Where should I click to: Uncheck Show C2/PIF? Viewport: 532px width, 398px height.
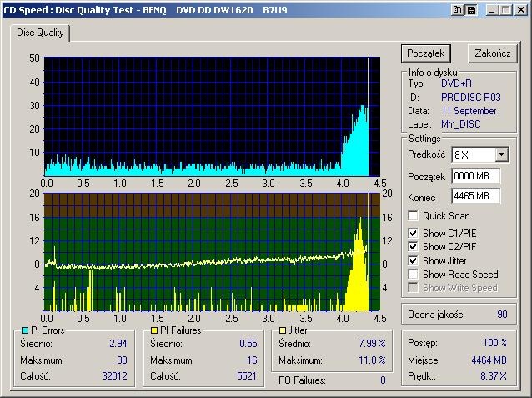[413, 246]
